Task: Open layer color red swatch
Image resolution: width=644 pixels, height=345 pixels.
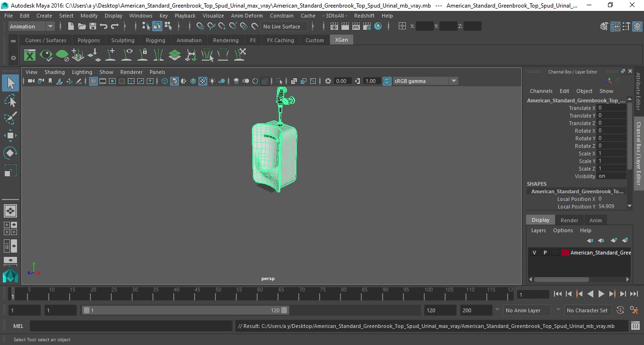Action: point(565,253)
